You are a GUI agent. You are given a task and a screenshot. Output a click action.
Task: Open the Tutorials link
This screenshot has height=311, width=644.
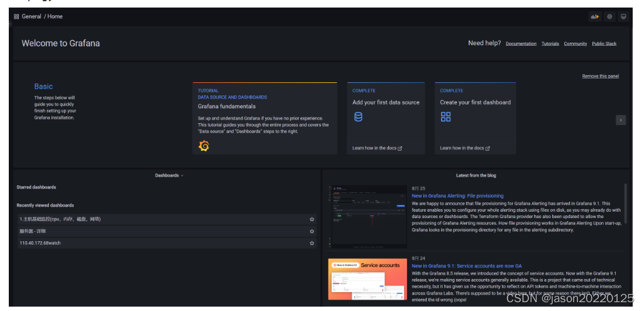click(x=550, y=43)
